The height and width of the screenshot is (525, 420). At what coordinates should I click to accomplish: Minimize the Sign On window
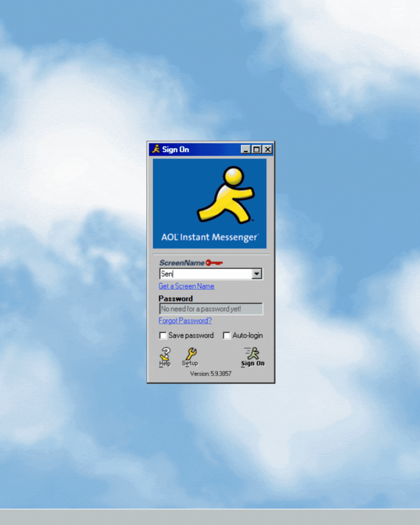(x=246, y=149)
